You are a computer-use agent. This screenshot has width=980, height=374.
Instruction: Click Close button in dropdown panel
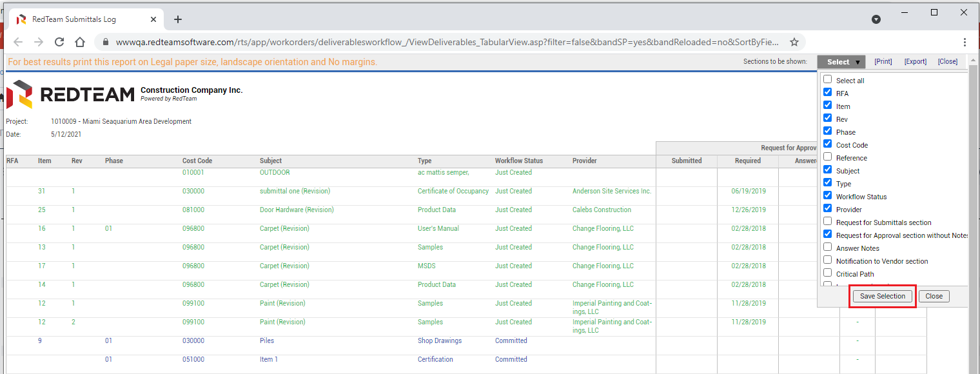(934, 296)
